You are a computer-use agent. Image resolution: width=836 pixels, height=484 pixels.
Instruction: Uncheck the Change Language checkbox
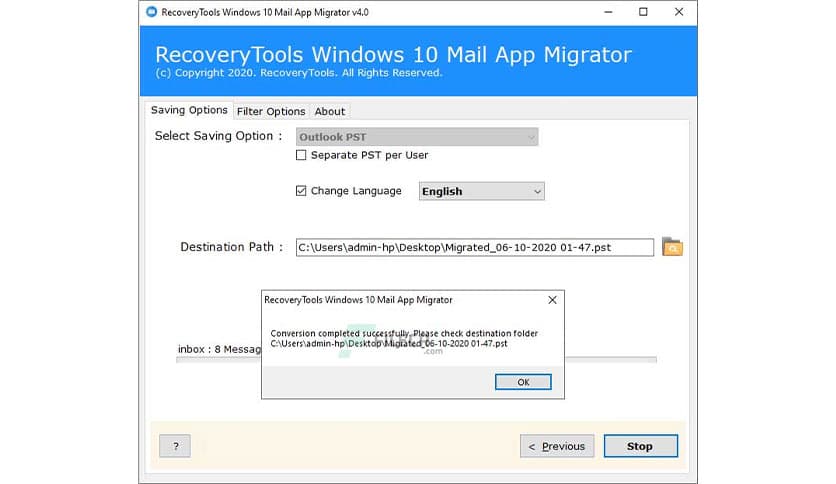(301, 191)
